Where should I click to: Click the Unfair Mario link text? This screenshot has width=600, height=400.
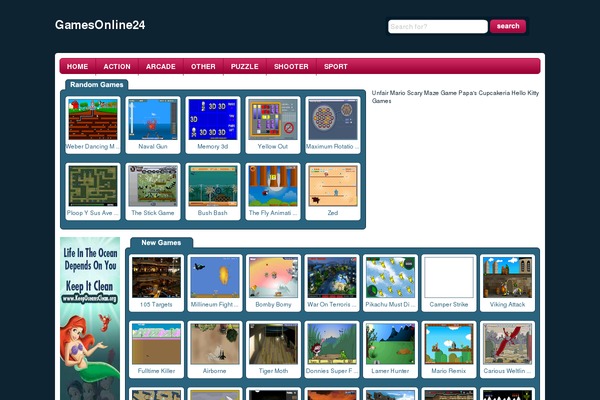[x=388, y=93]
